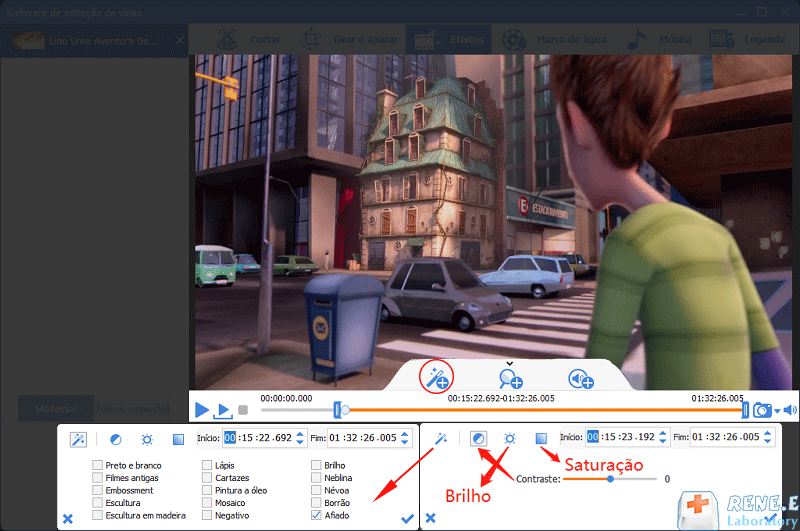Enable Neblina effect
This screenshot has width=800, height=531.
tap(316, 477)
